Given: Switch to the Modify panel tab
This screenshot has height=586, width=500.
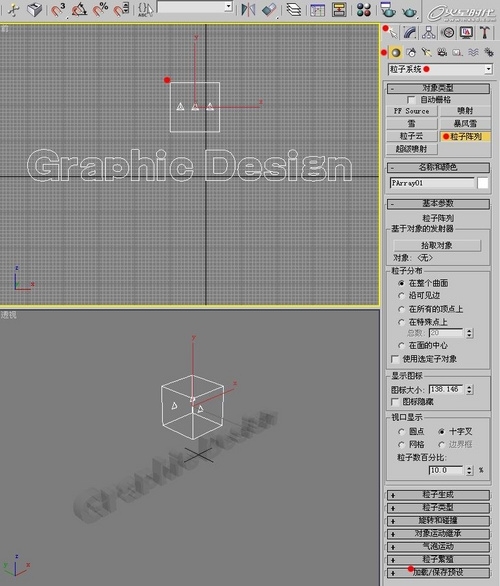Looking at the screenshot, I should [410, 33].
